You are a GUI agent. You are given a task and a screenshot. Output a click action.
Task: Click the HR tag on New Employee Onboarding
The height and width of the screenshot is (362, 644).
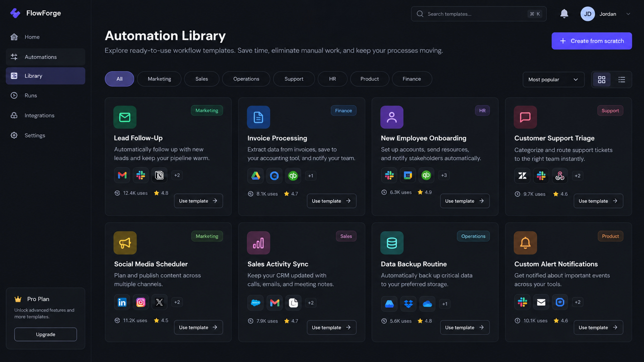pos(482,111)
